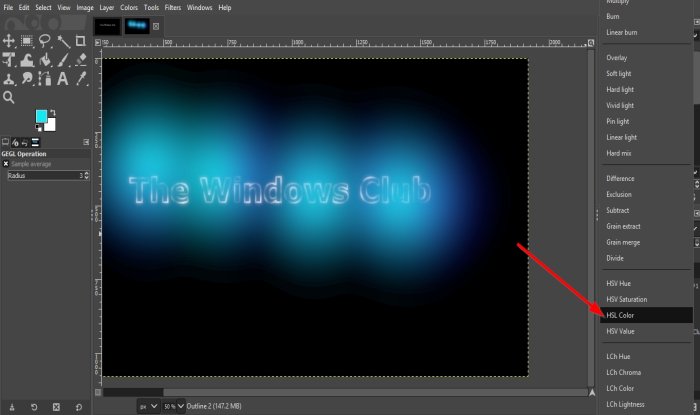The height and width of the screenshot is (415, 700).
Task: Click the cyan foreground color swatch
Action: pos(41,116)
